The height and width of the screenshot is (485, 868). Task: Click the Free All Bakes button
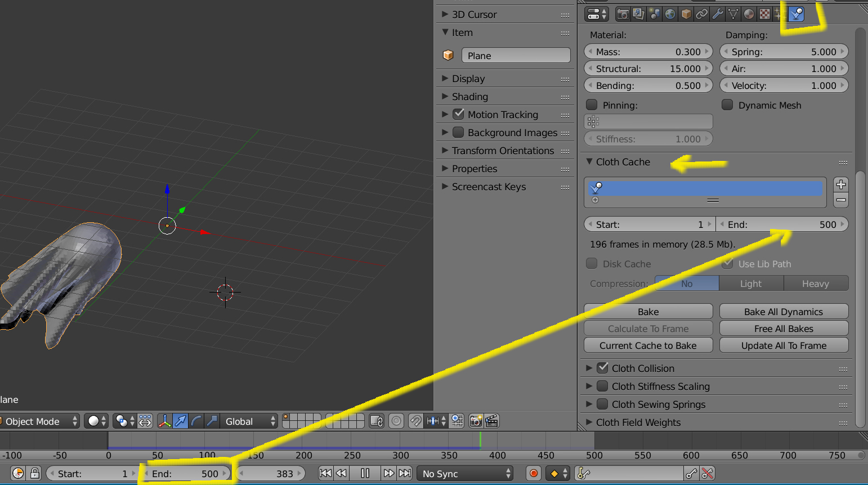click(783, 329)
